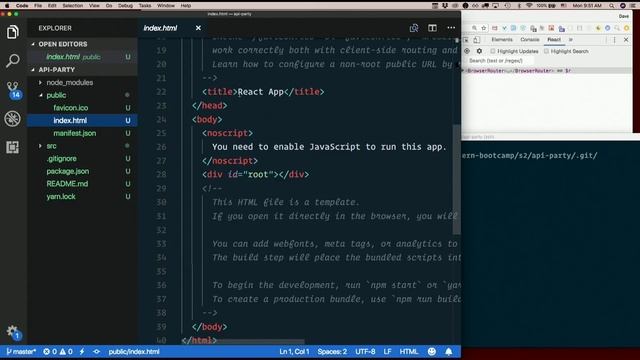Change indentation via Spaces: 2
The image size is (640, 360).
point(332,351)
